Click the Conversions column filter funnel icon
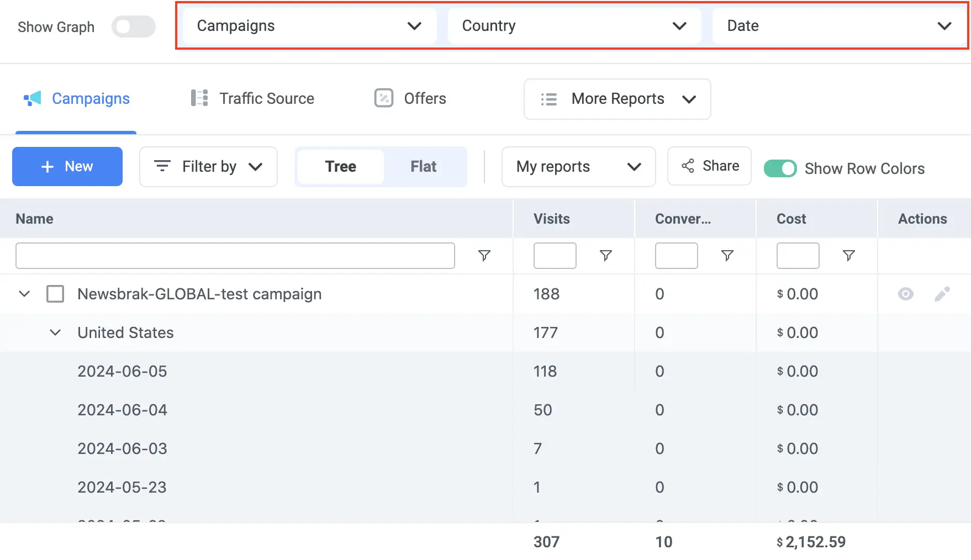The image size is (971, 560). (x=727, y=256)
